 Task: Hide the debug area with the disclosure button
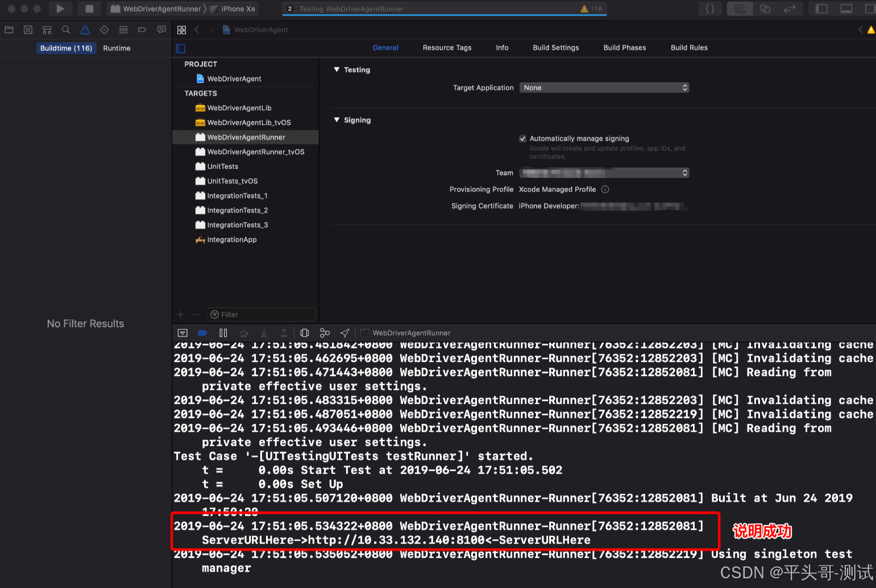182,333
